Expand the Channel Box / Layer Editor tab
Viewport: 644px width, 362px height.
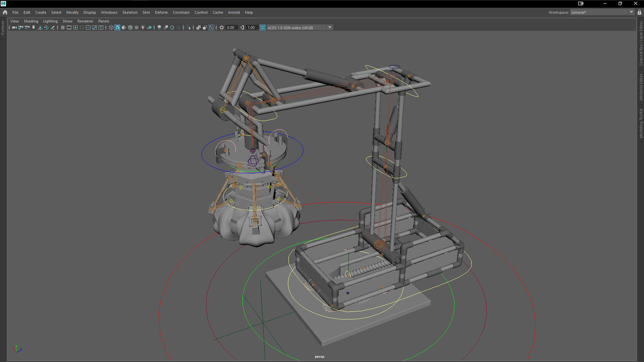coord(641,44)
